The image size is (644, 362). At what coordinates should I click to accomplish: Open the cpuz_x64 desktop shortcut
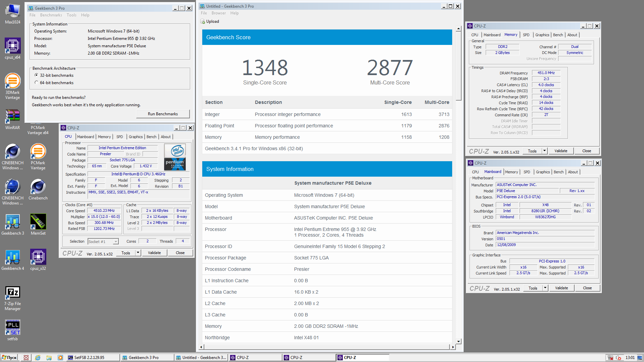12,49
